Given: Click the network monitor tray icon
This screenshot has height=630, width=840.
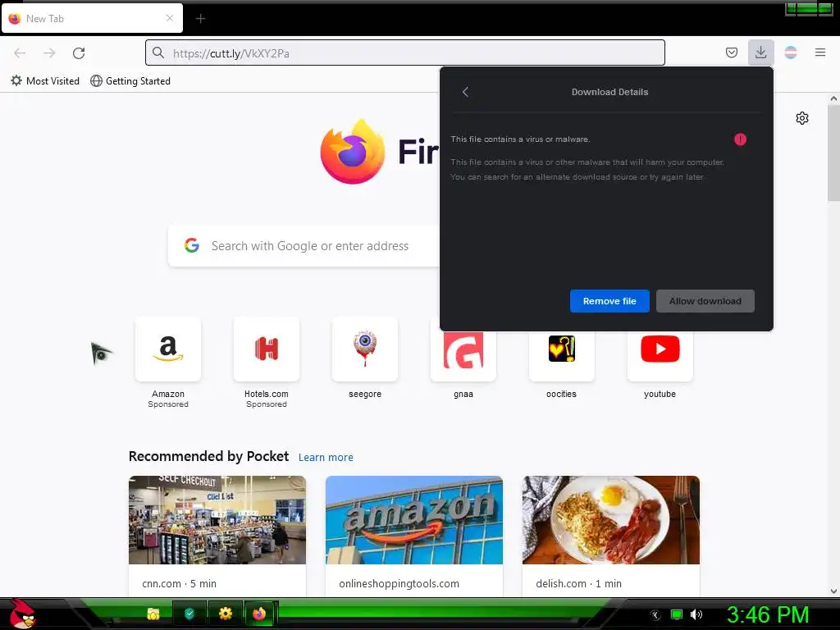Looking at the screenshot, I should tap(677, 614).
